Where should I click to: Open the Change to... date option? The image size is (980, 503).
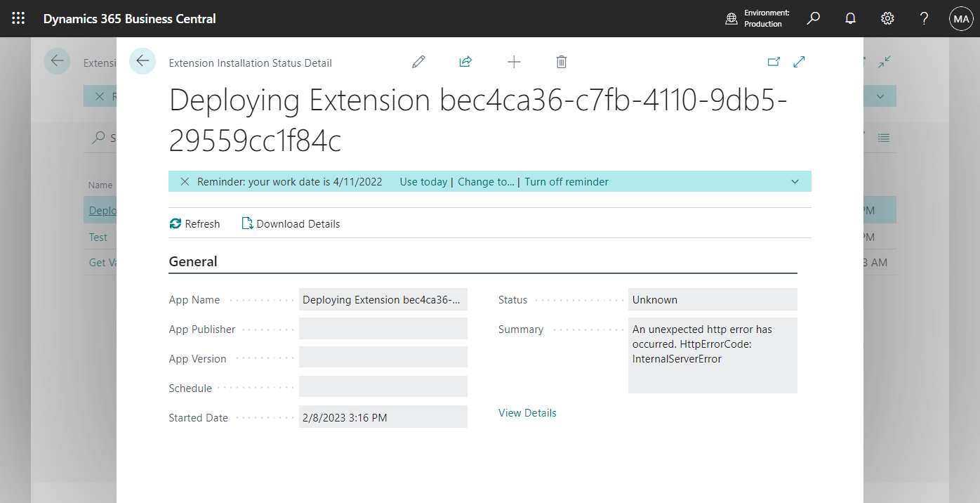click(x=486, y=181)
